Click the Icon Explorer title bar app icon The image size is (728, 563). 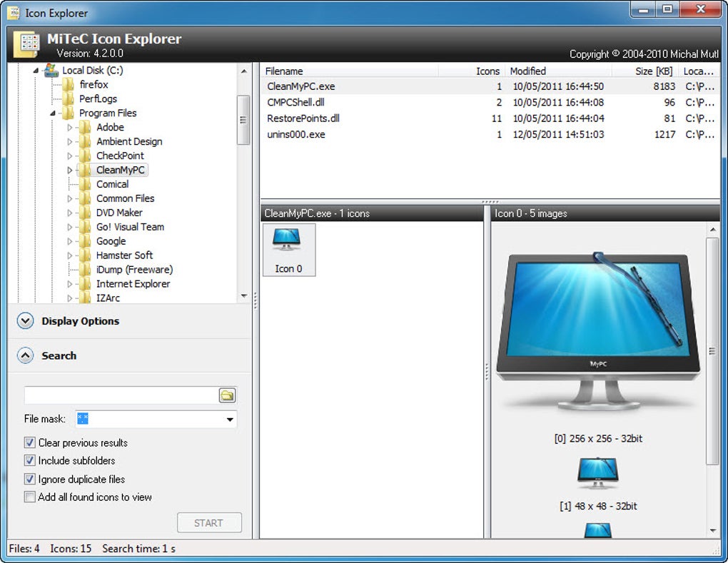14,13
